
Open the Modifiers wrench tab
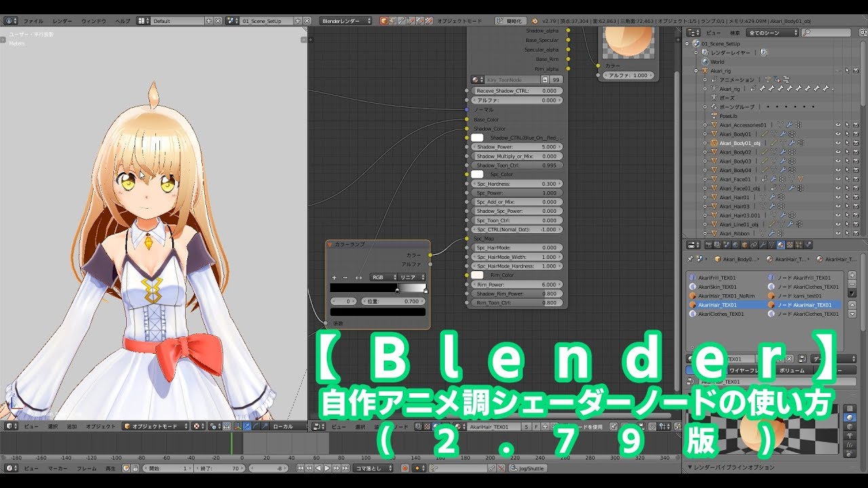point(762,245)
